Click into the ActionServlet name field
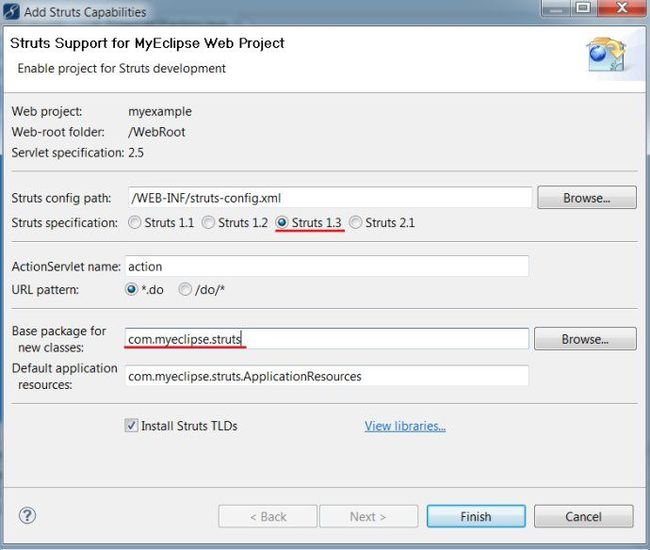650x550 pixels. coord(327,266)
